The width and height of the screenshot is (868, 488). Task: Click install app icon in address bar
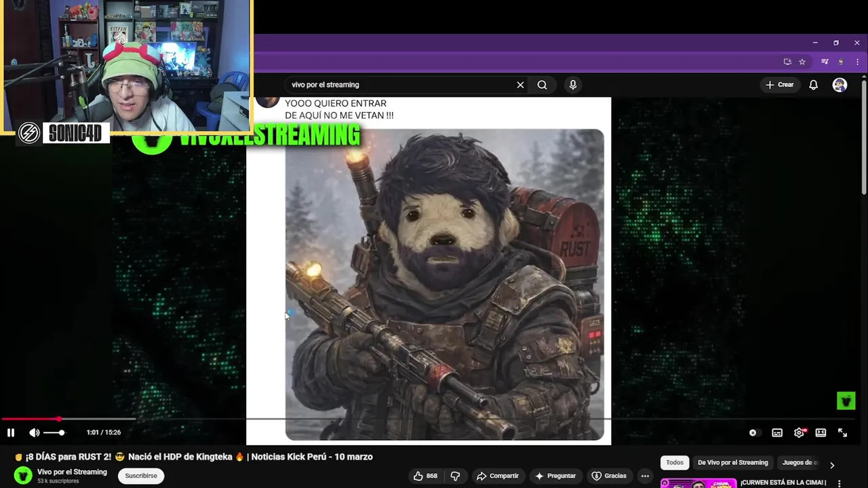click(x=787, y=62)
